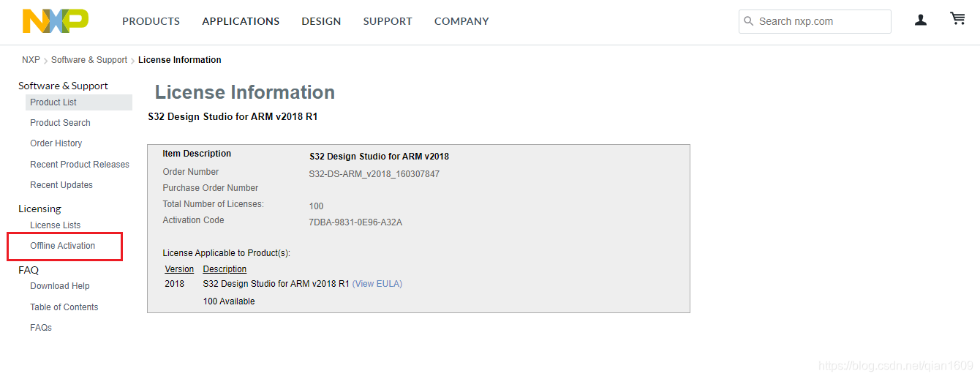Open the COMPANY menu
The height and width of the screenshot is (379, 980).
(x=461, y=21)
